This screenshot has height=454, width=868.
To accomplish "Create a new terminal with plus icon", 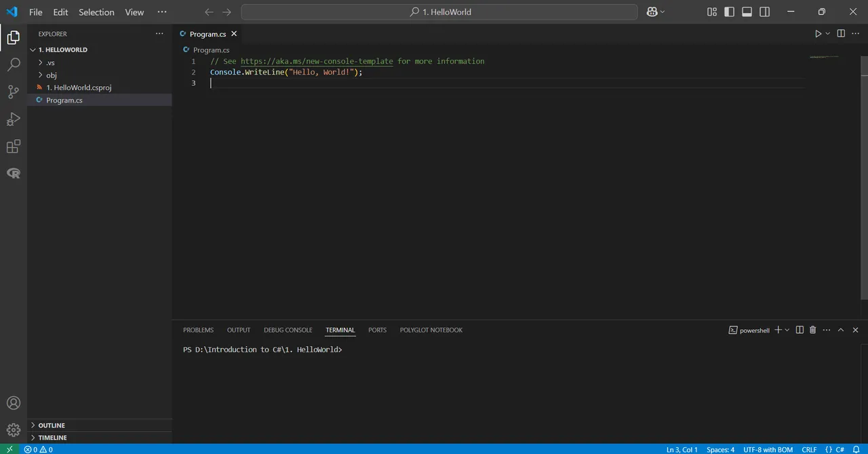I will coord(778,330).
